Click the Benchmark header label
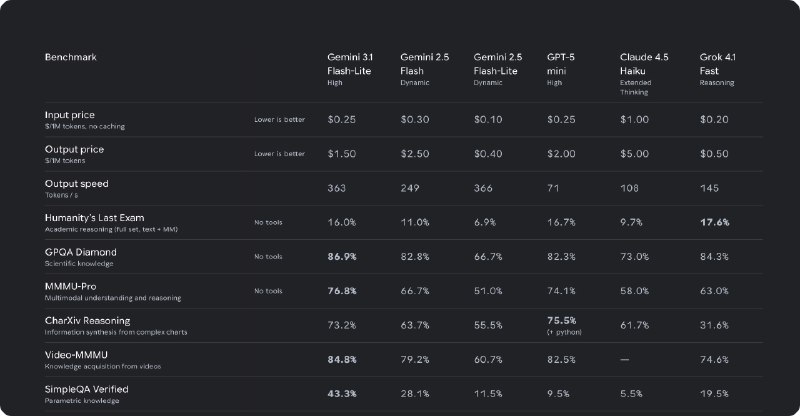This screenshot has height=416, width=800. point(70,56)
